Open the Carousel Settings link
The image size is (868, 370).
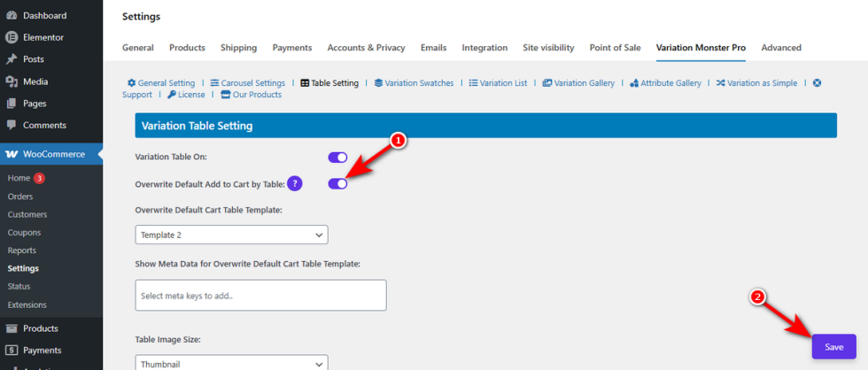253,83
